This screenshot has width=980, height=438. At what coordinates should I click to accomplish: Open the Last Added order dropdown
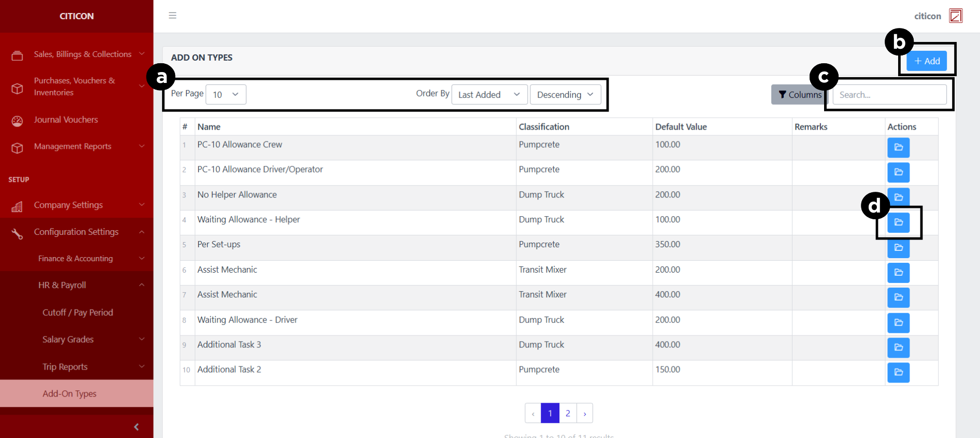[x=489, y=95]
